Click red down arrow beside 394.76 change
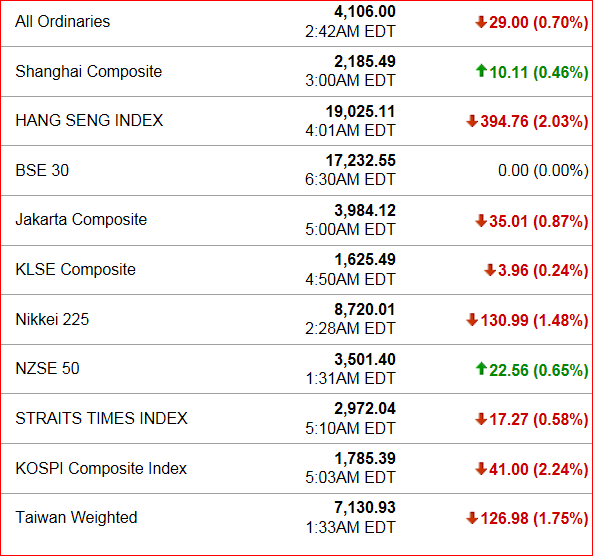 tap(472, 121)
